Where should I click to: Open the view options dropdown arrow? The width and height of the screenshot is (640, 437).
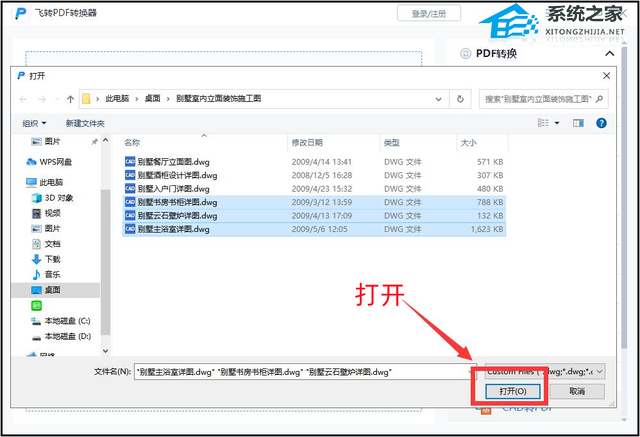(x=557, y=123)
